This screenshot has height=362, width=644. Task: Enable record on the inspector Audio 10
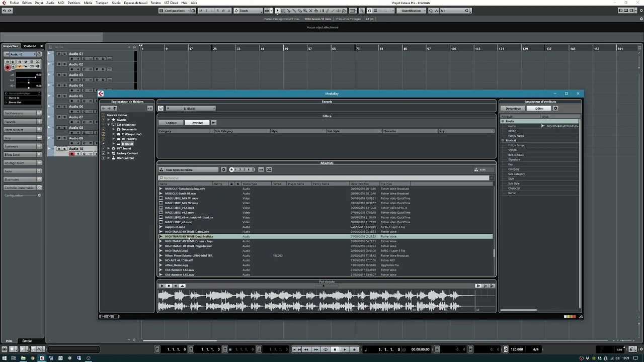click(8, 67)
